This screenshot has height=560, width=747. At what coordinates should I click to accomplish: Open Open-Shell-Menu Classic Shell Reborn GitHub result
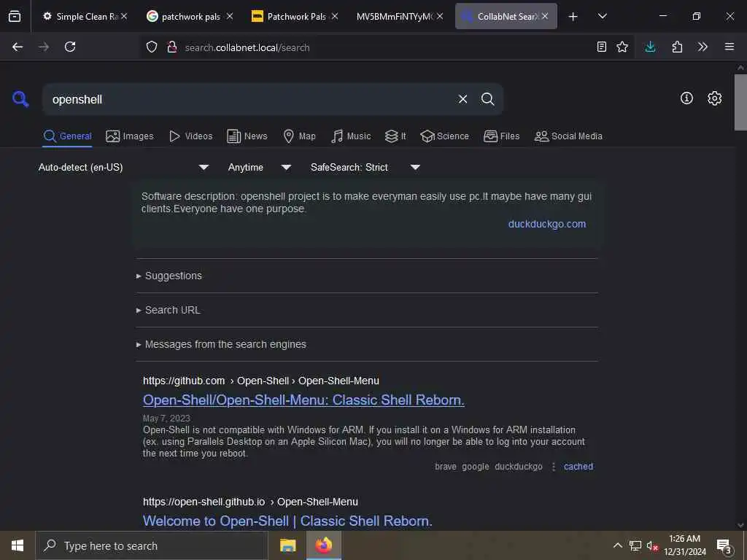click(x=303, y=400)
